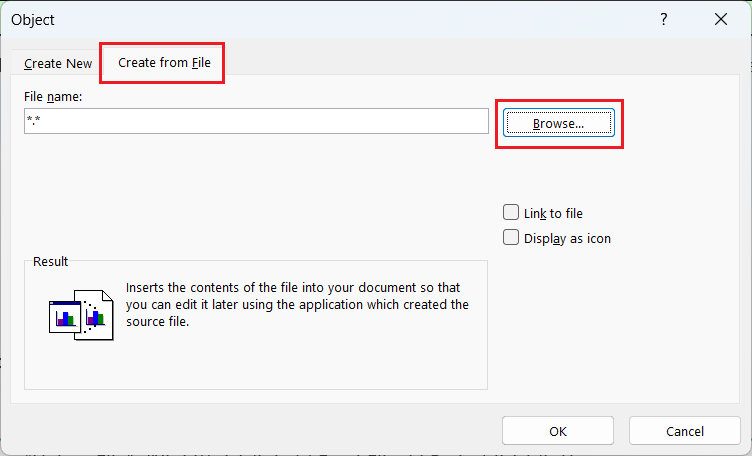Close the Object dialog window
This screenshot has height=456, width=752.
[x=720, y=20]
